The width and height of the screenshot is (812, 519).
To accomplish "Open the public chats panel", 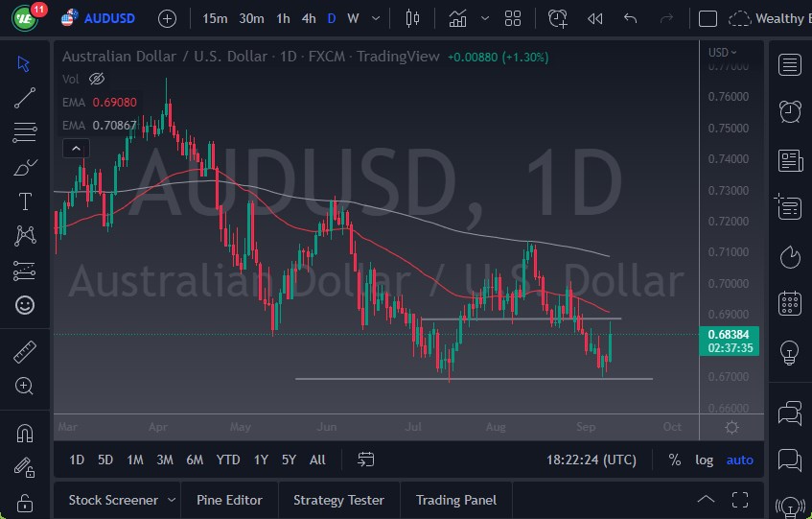I will pos(790,413).
